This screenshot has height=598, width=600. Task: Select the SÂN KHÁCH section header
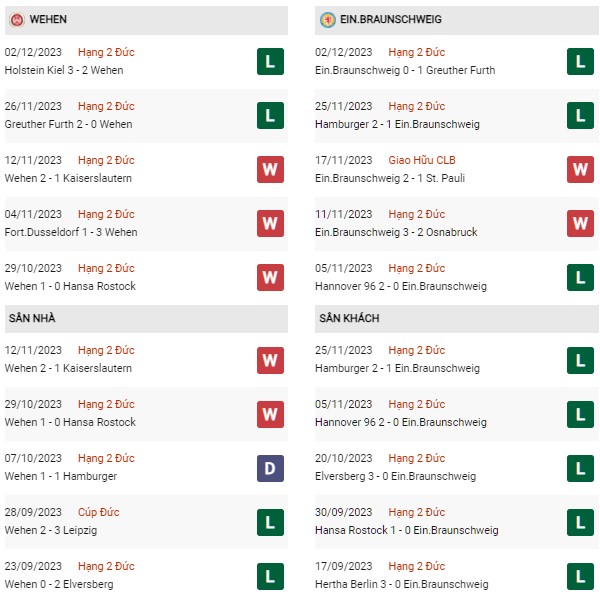pos(457,318)
